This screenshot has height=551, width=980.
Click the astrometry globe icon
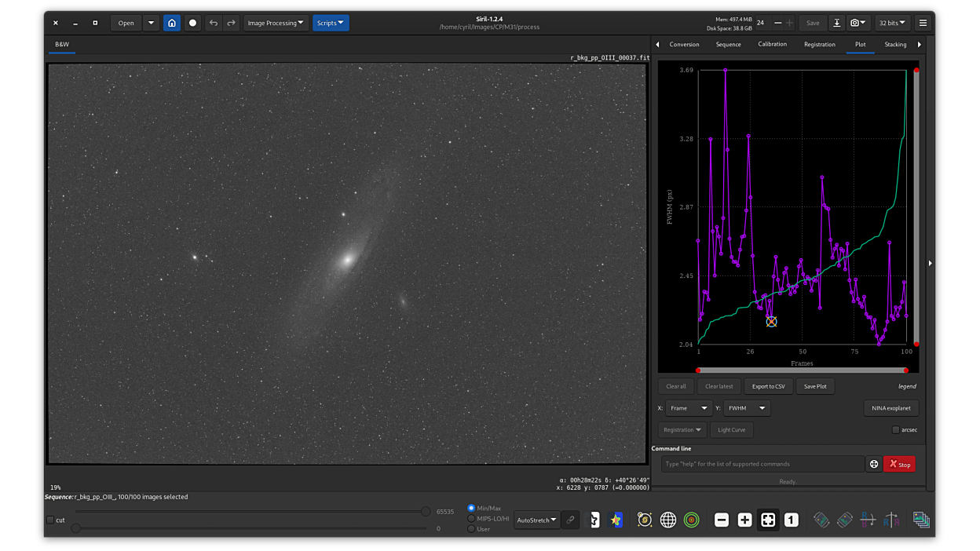[x=668, y=520]
